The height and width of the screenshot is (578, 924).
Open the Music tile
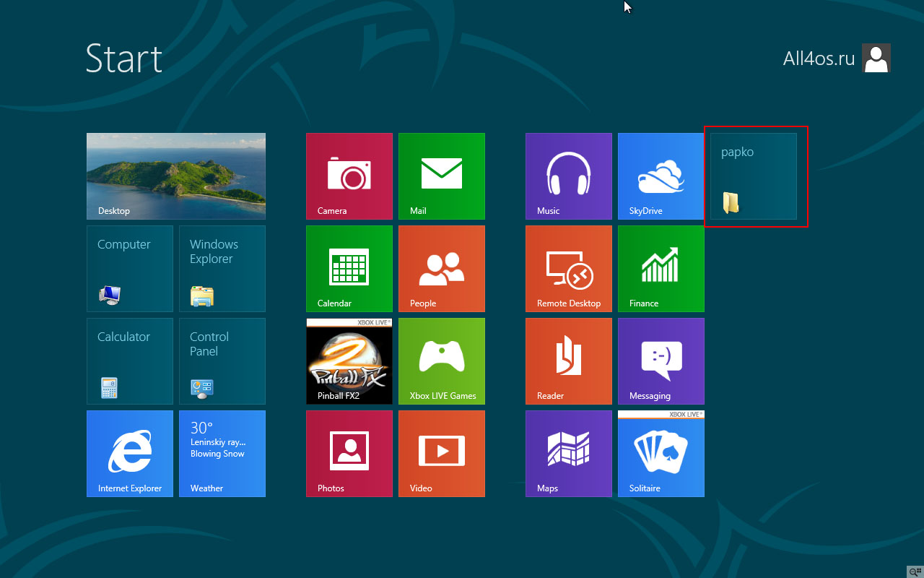[x=569, y=176]
